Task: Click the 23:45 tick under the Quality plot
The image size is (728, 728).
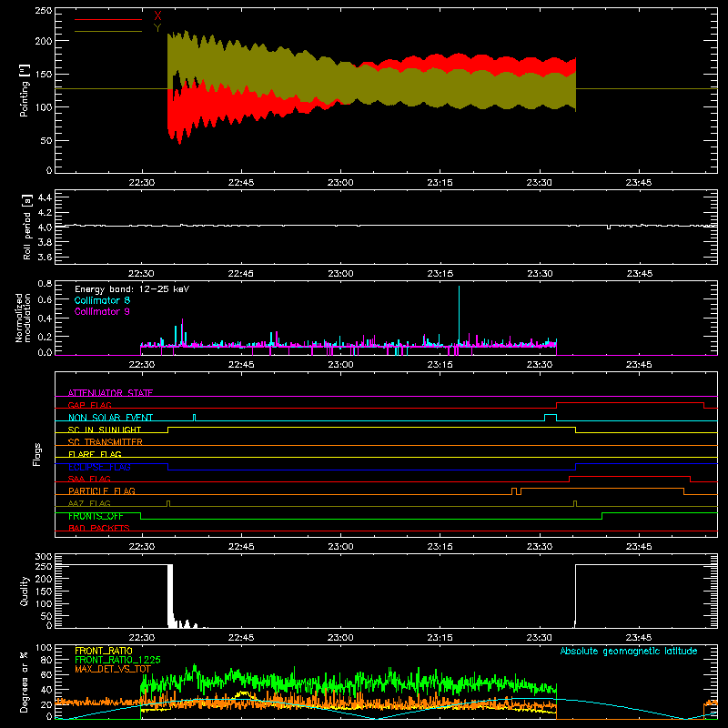Action: [639, 638]
